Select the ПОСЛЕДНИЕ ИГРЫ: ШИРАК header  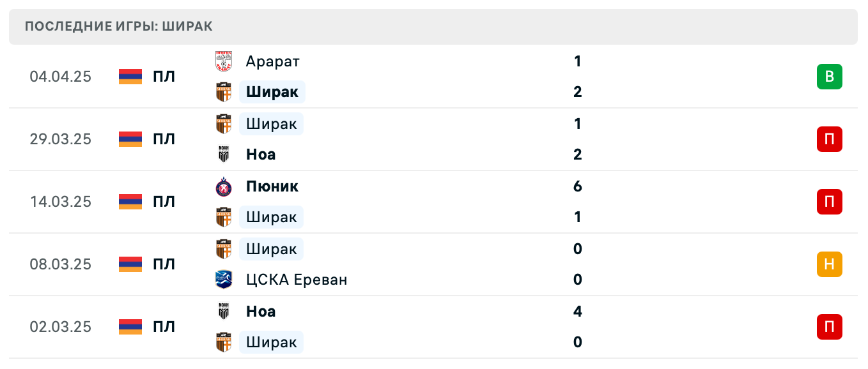pyautogui.click(x=118, y=26)
